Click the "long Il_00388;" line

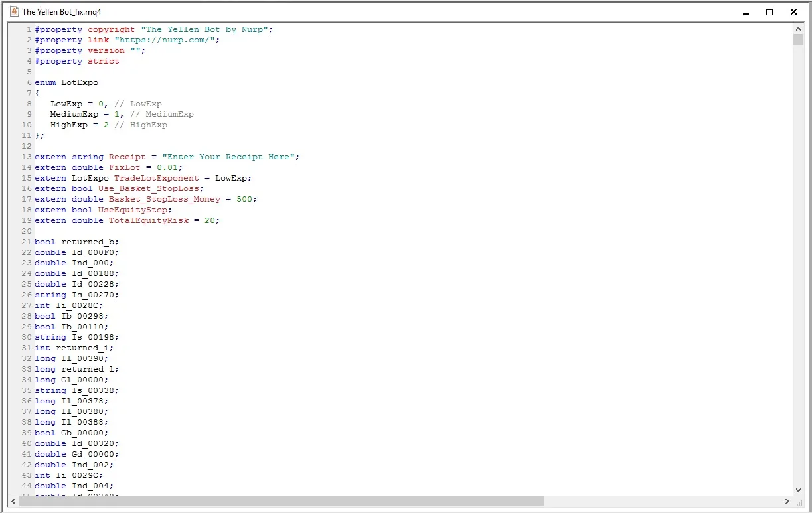[x=72, y=422]
